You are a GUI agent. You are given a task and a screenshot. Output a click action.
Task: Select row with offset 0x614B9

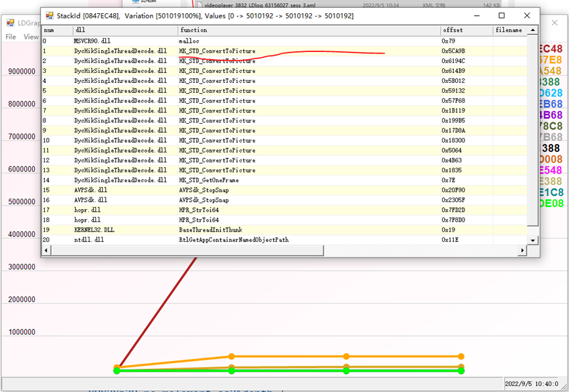(284, 71)
